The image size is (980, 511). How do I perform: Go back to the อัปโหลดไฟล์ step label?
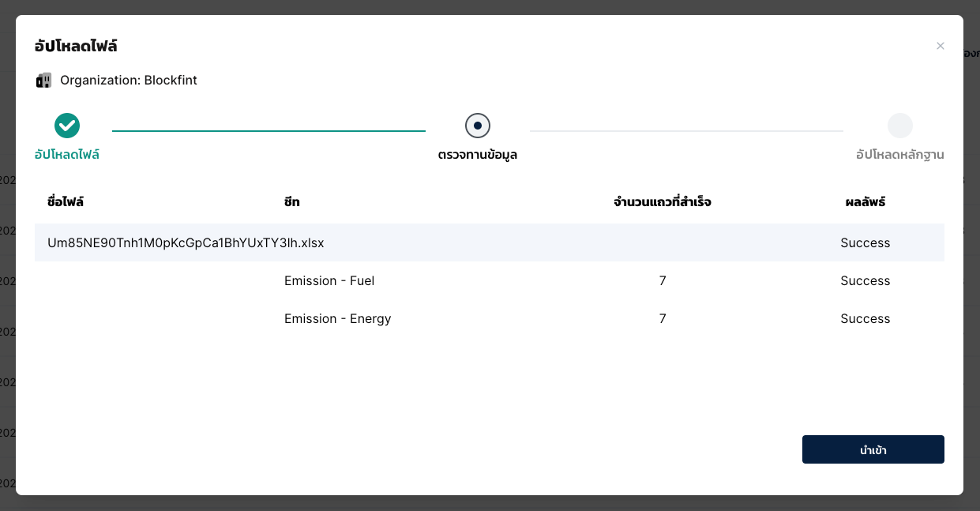(x=67, y=155)
